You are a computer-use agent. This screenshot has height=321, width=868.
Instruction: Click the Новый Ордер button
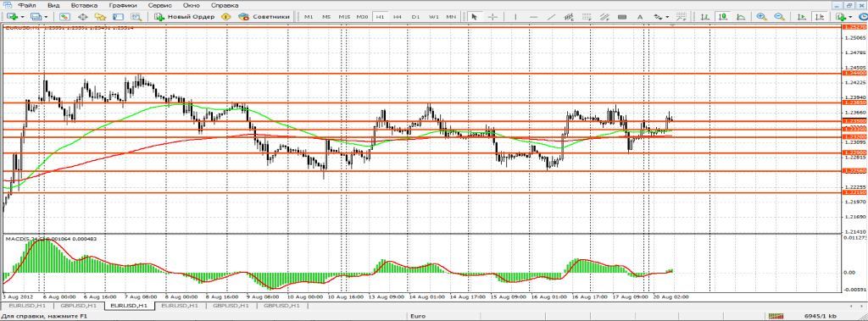pyautogui.click(x=185, y=17)
